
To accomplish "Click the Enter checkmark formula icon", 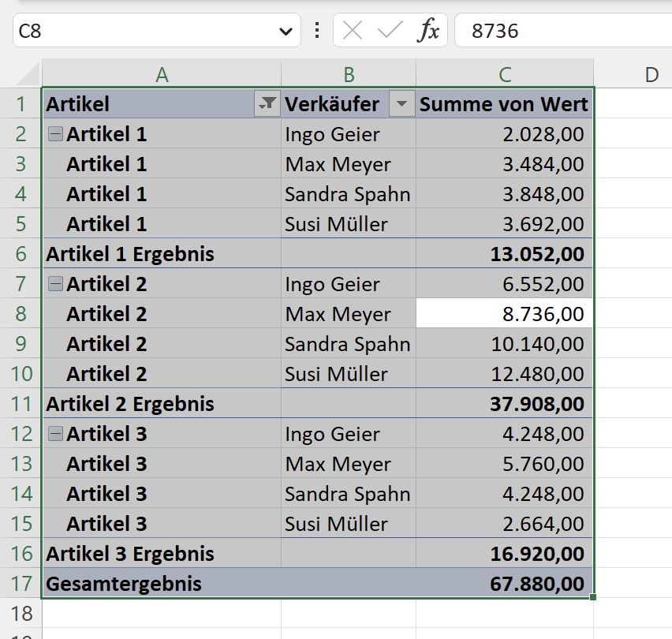I will pos(390,31).
